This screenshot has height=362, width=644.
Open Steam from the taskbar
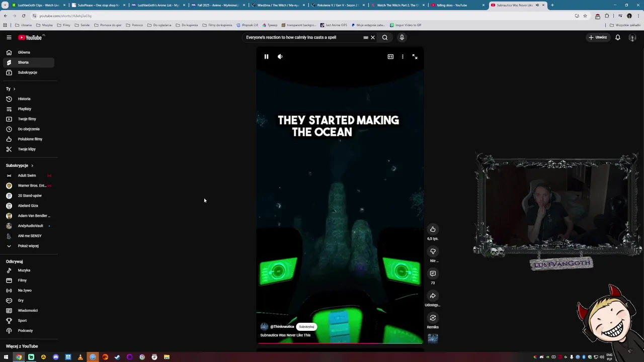[117, 357]
